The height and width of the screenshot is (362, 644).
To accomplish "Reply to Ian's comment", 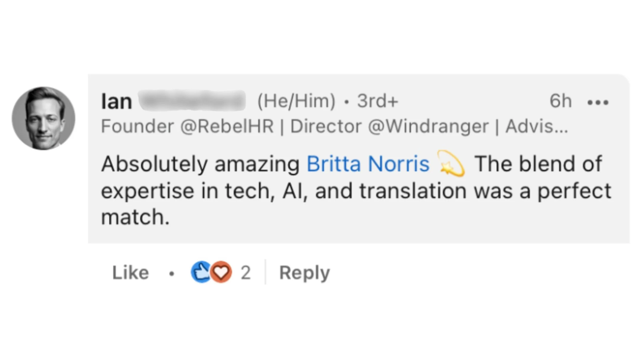I will coord(304,273).
